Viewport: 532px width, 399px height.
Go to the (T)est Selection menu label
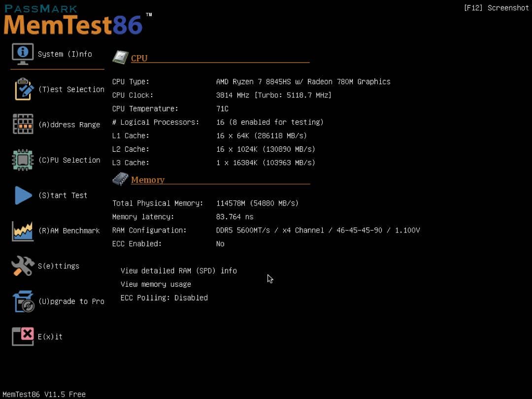71,90
